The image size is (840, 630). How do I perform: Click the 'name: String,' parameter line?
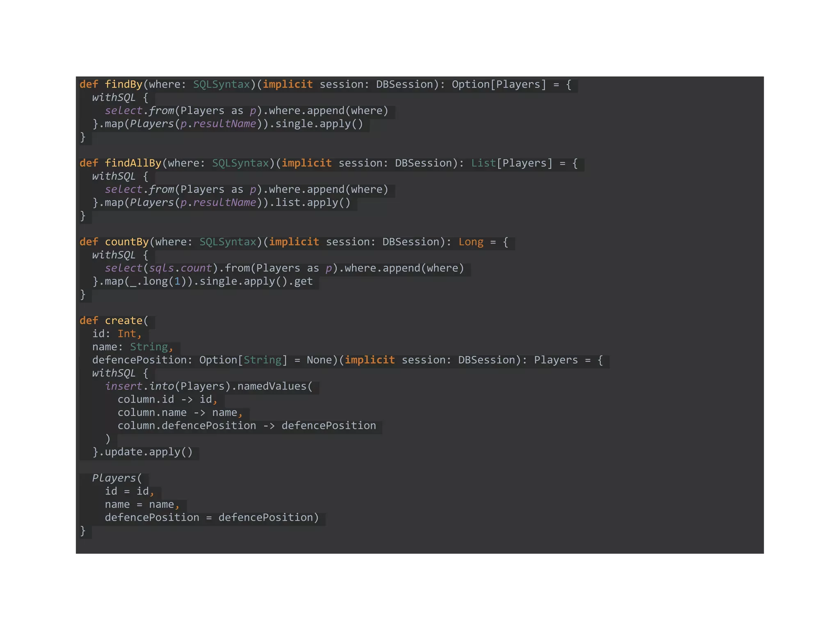(x=133, y=347)
